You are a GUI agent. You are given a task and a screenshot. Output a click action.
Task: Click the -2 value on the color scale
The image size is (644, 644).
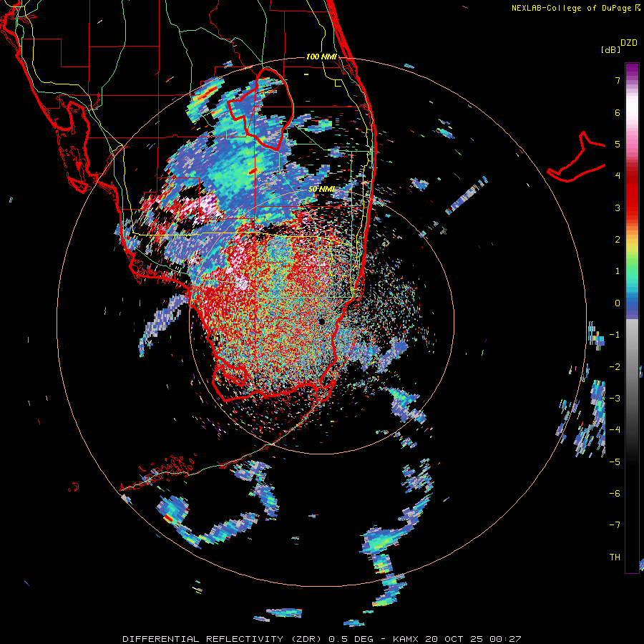coord(615,367)
